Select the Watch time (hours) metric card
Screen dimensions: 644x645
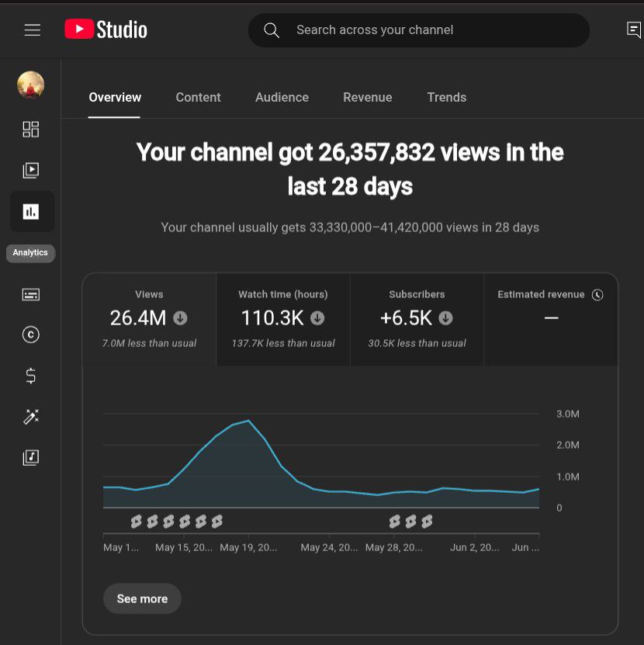pyautogui.click(x=283, y=319)
